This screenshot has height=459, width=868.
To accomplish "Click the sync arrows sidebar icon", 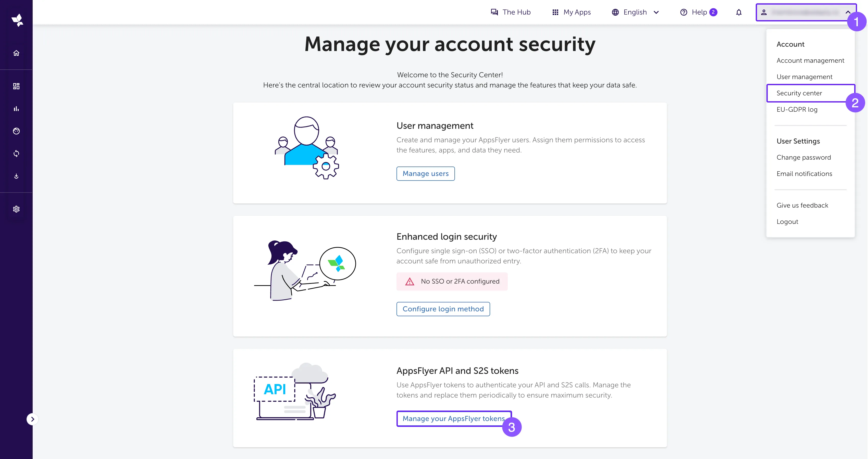I will pyautogui.click(x=16, y=154).
